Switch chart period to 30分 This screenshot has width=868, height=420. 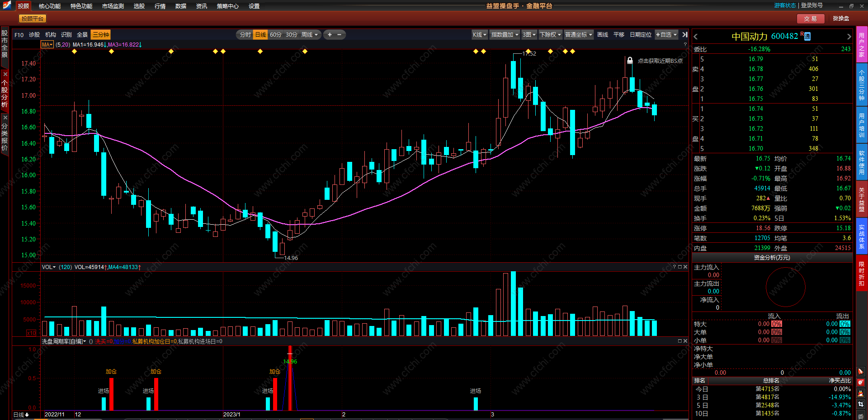click(x=291, y=35)
